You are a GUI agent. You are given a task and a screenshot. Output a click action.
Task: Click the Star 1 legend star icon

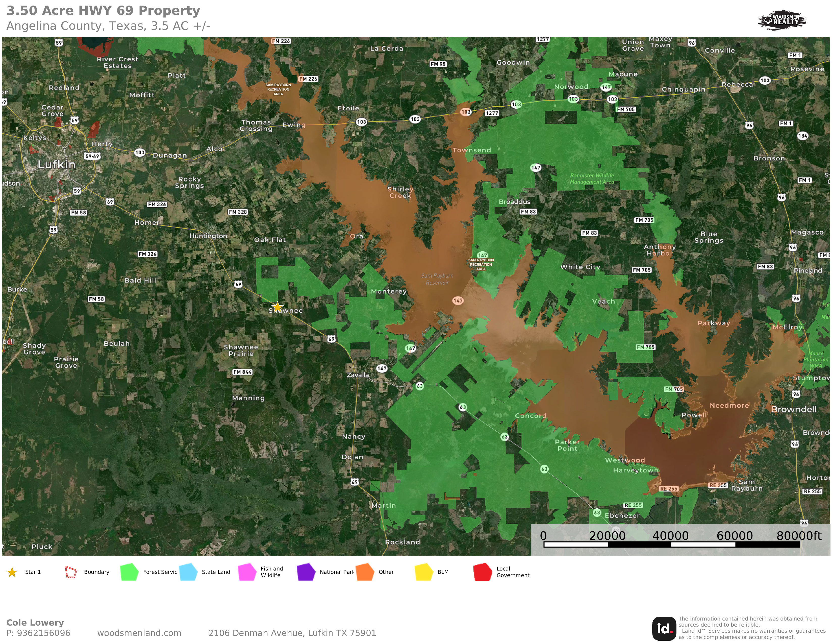pyautogui.click(x=12, y=572)
